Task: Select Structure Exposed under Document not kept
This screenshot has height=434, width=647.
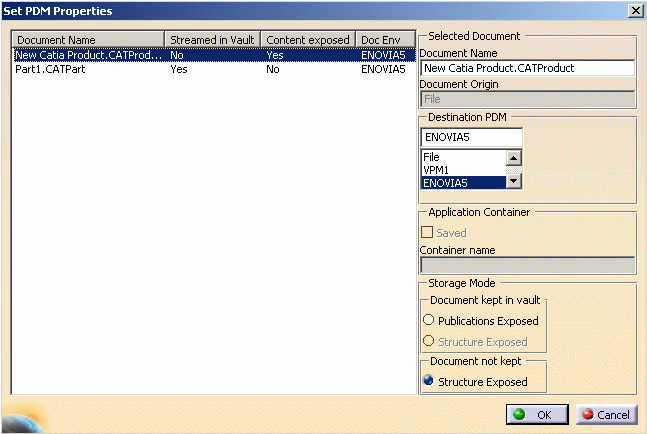Action: [x=429, y=381]
